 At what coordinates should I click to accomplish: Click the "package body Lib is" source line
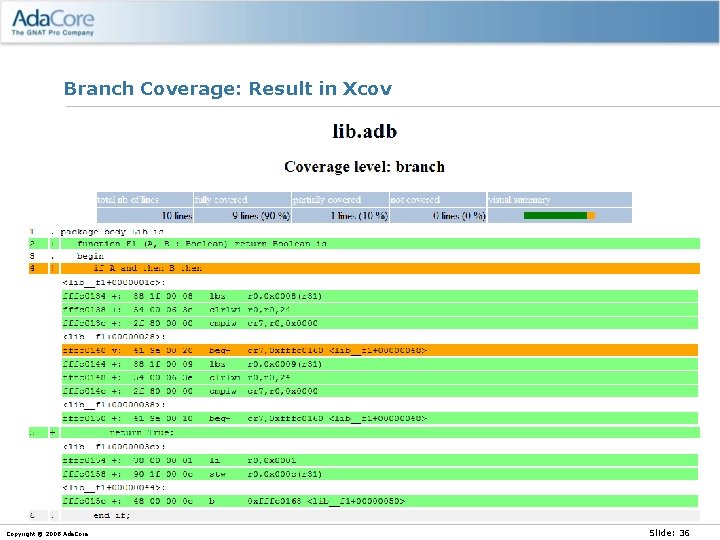[x=112, y=231]
